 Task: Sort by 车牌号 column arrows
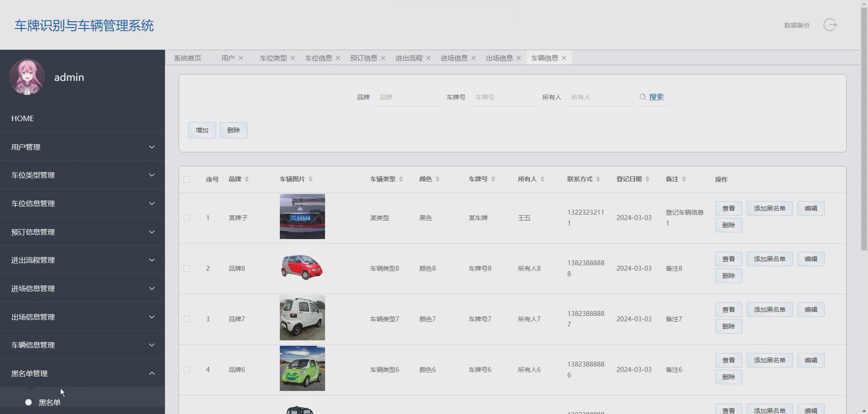pyautogui.click(x=493, y=179)
